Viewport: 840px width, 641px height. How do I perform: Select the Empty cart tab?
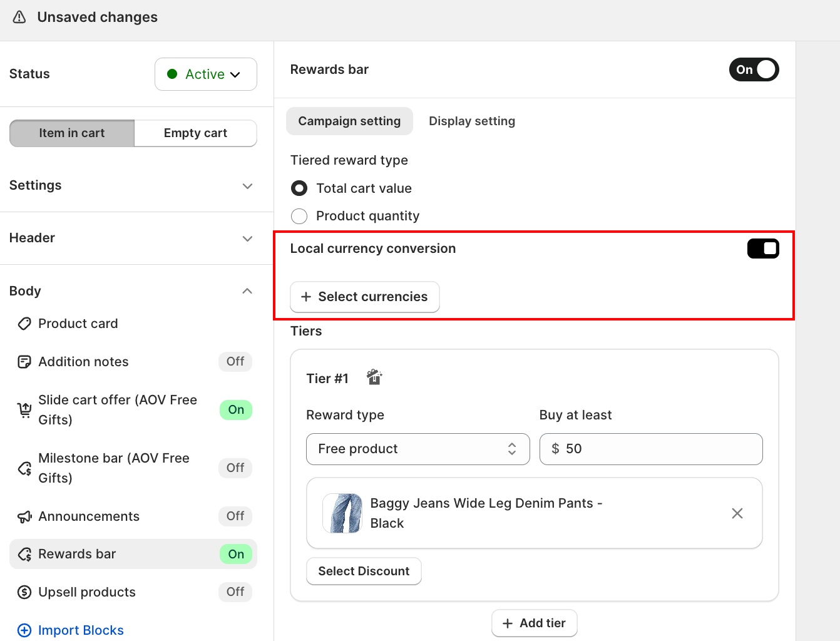(195, 133)
